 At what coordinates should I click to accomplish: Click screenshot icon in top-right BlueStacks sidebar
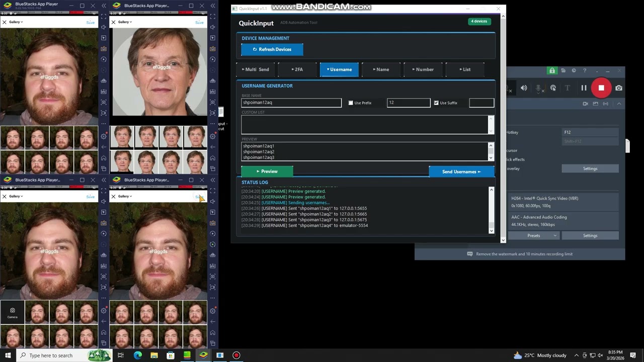(213, 102)
